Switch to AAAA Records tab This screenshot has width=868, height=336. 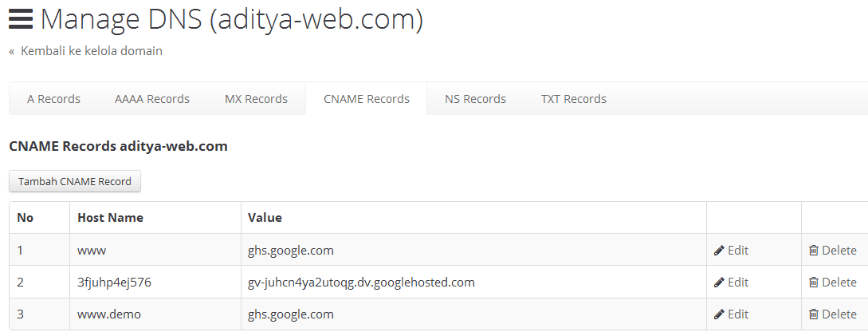pyautogui.click(x=152, y=99)
